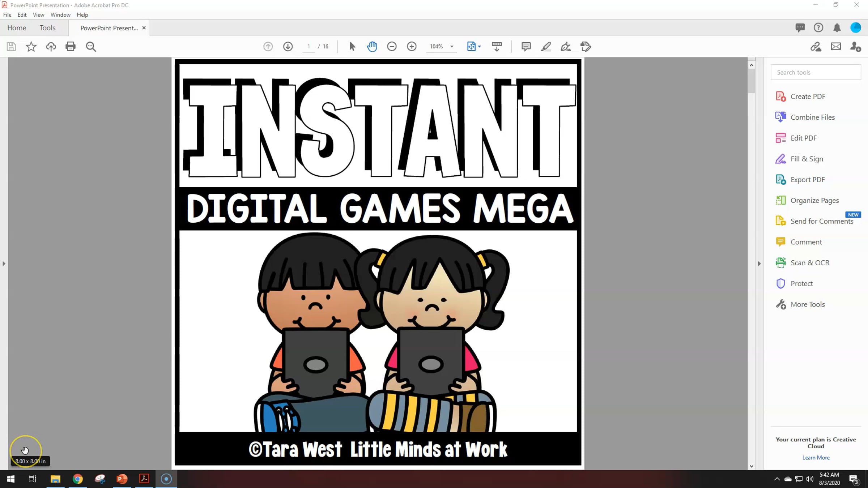Add document to favorites using the star

(31, 47)
